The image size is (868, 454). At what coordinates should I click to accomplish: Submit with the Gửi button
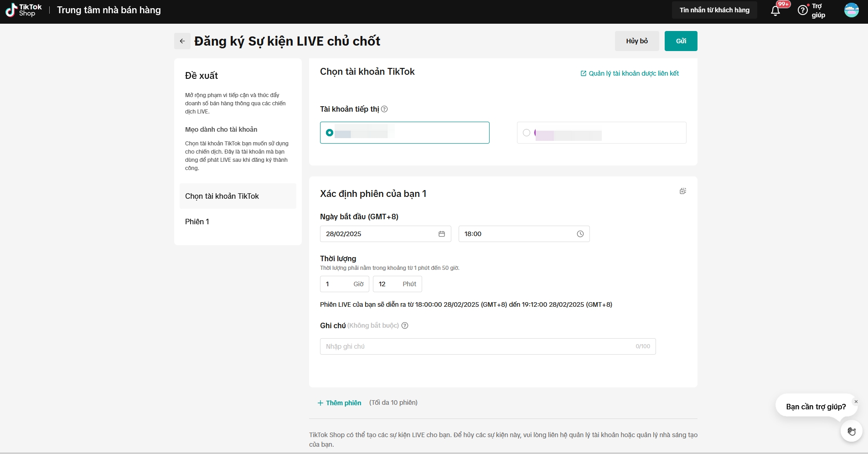click(681, 41)
